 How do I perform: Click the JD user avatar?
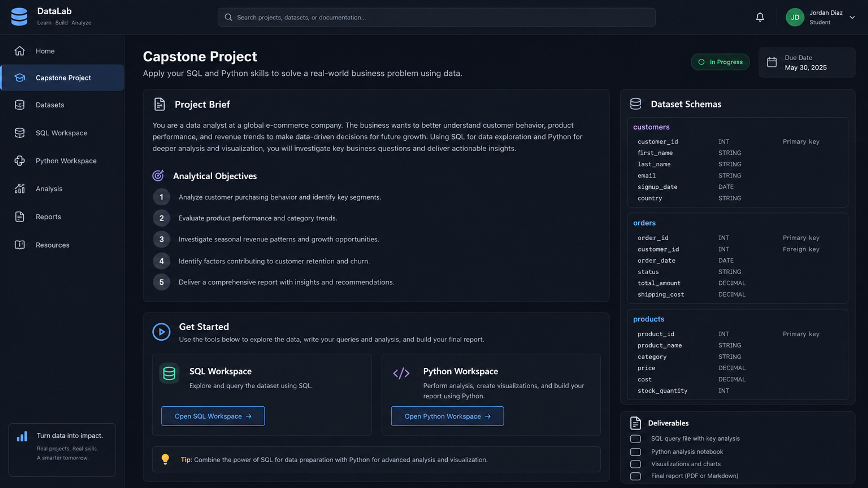point(795,17)
